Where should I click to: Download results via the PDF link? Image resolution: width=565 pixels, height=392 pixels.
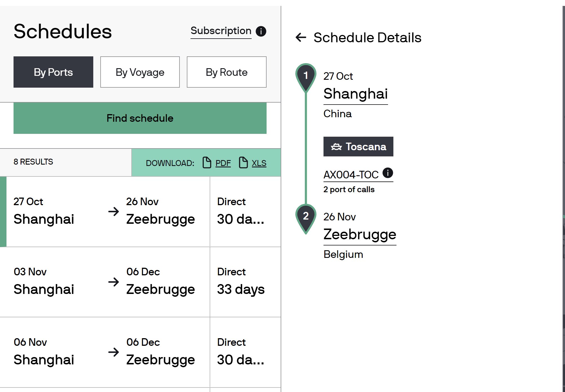[x=223, y=163]
